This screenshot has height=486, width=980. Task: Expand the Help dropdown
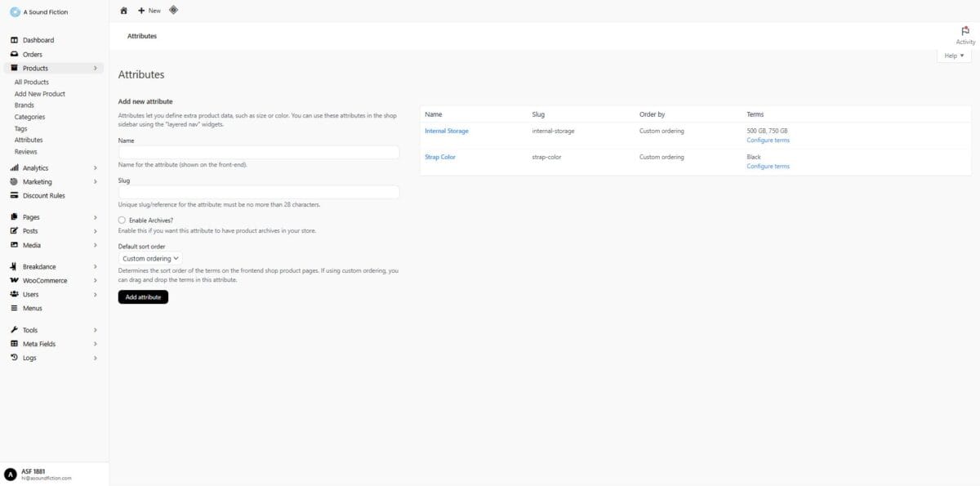[x=954, y=55]
